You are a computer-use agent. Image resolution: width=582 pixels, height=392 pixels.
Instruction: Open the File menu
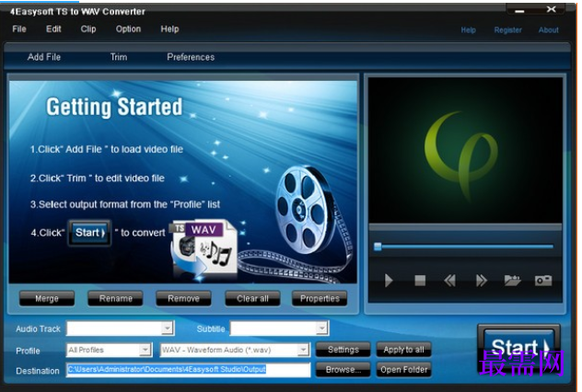click(19, 29)
